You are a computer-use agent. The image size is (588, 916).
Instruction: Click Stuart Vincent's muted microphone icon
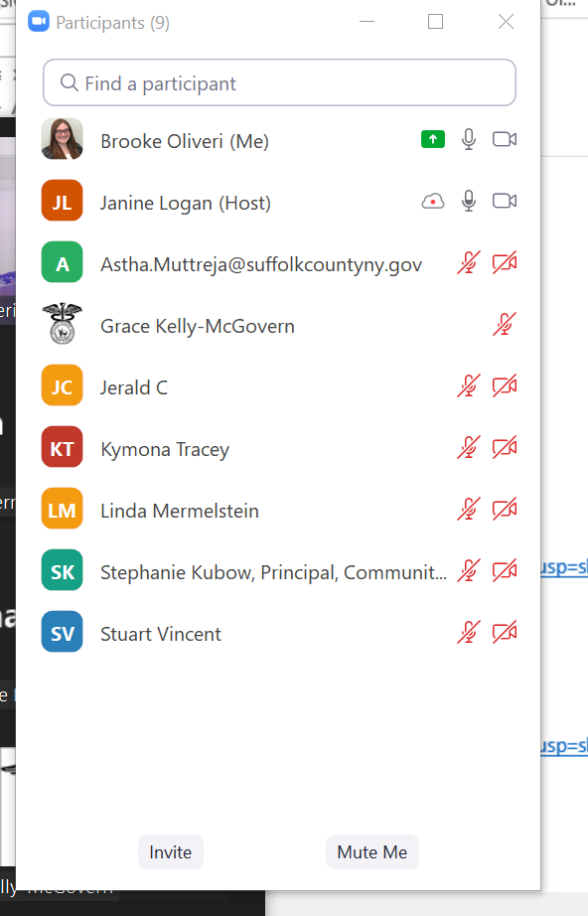point(468,632)
